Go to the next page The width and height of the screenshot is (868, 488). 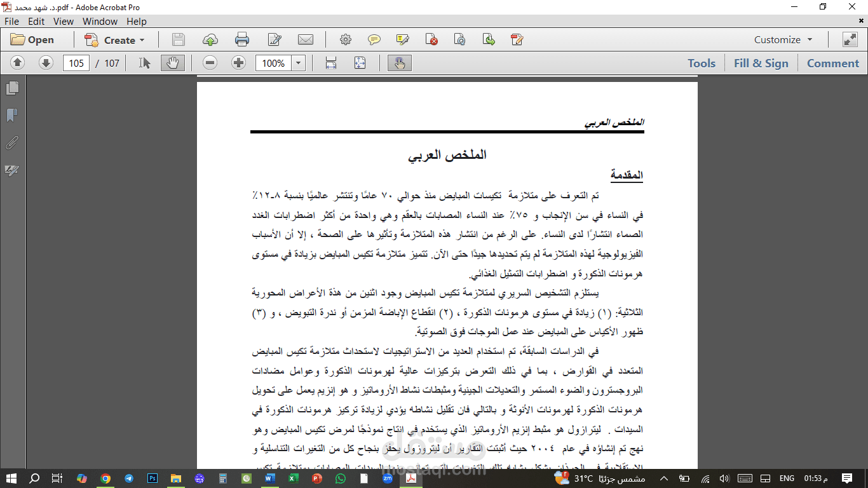46,63
